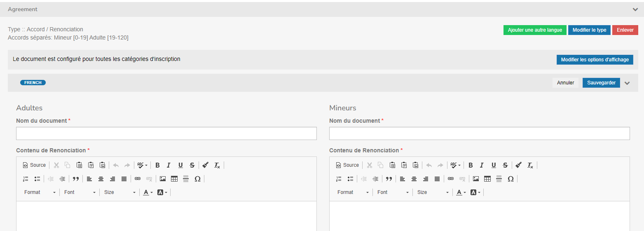Insert numbered list in Mineurs editor
This screenshot has width=644, height=231.
coord(339,179)
